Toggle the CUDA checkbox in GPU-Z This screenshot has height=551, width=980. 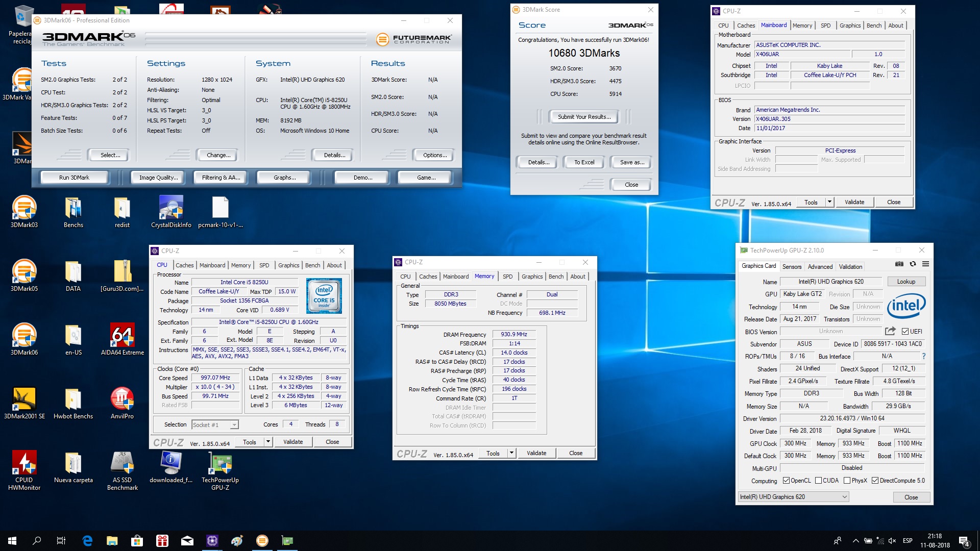click(818, 481)
